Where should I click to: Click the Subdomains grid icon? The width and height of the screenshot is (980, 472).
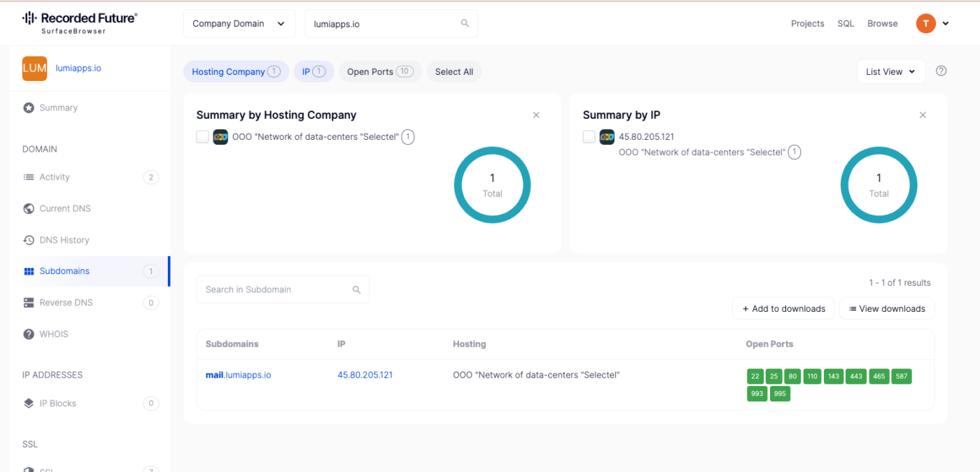(29, 271)
